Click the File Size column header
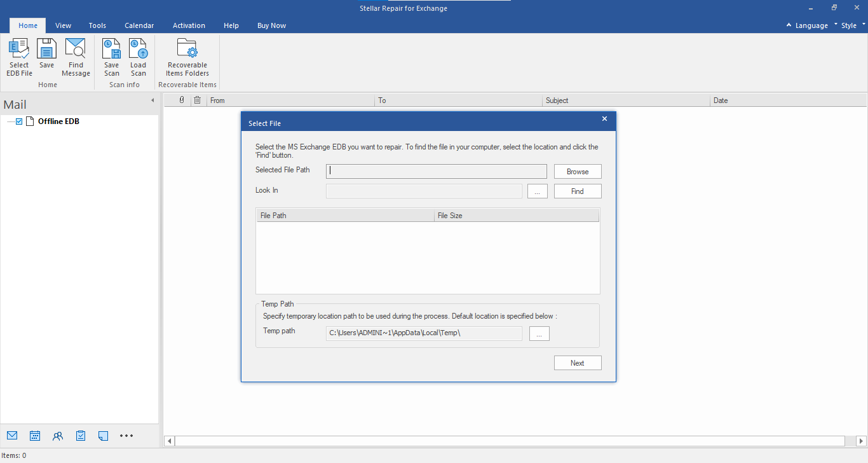The width and height of the screenshot is (868, 463). click(517, 216)
